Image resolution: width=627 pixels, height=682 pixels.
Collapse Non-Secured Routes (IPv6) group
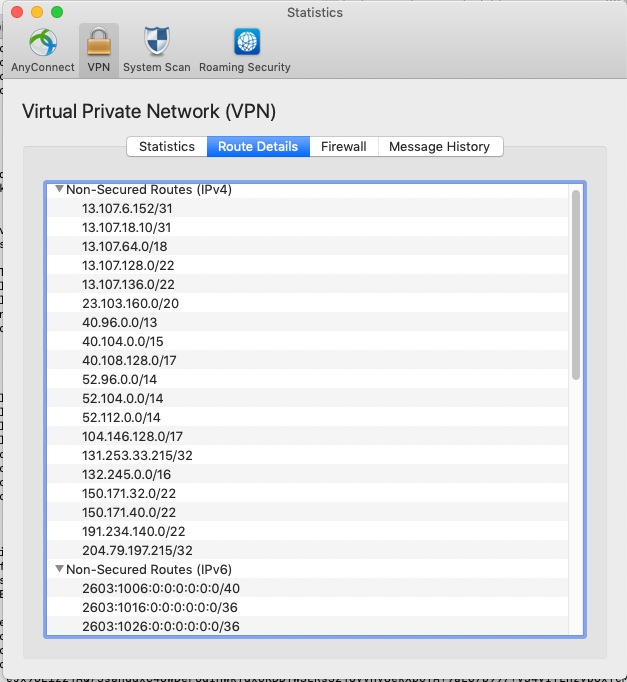pyautogui.click(x=60, y=569)
